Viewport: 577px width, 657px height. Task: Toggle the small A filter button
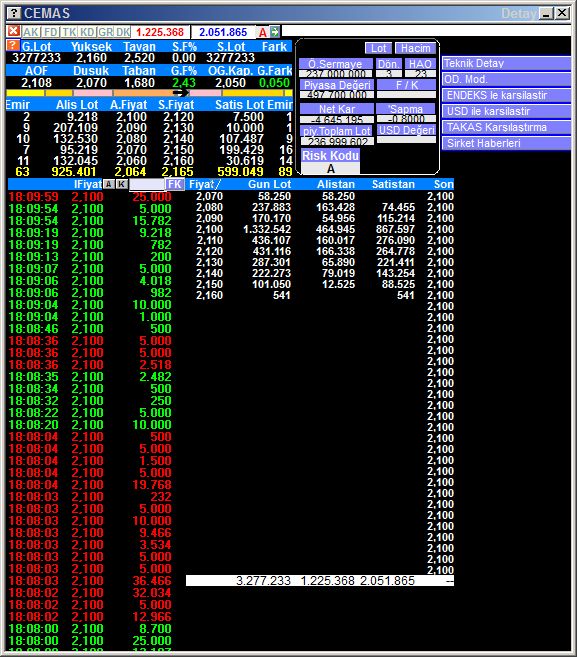pos(109,184)
